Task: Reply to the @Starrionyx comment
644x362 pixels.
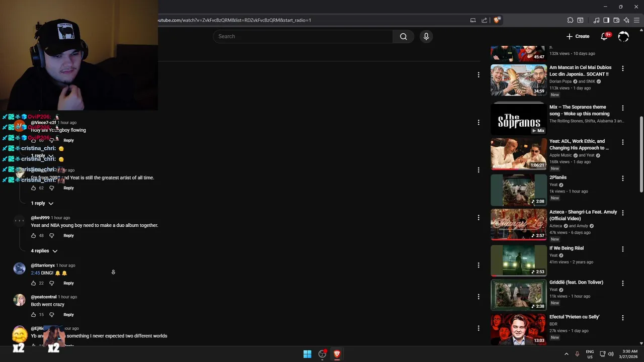Action: point(68,283)
